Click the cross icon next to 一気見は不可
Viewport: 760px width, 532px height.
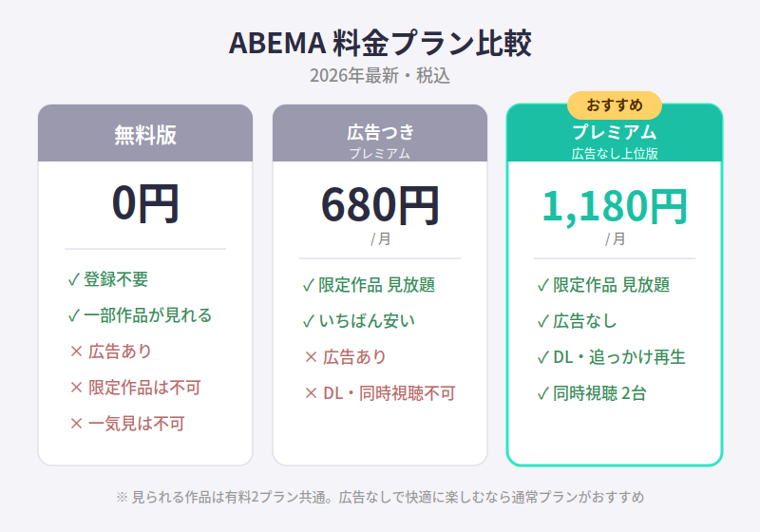pyautogui.click(x=76, y=424)
